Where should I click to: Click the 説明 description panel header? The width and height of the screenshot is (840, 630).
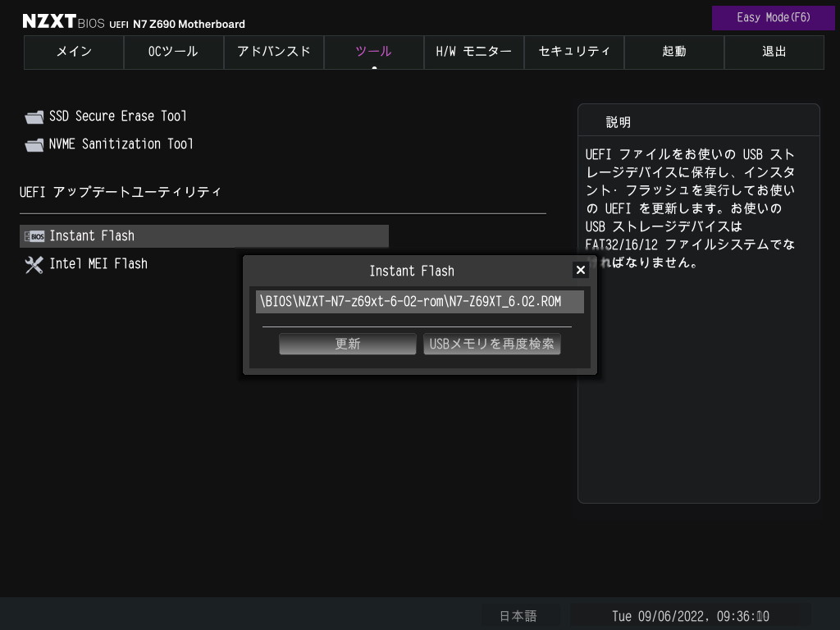pos(619,122)
